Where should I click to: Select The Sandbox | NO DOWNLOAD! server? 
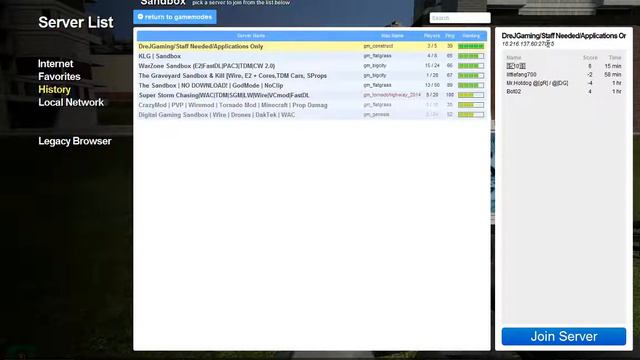pos(311,85)
